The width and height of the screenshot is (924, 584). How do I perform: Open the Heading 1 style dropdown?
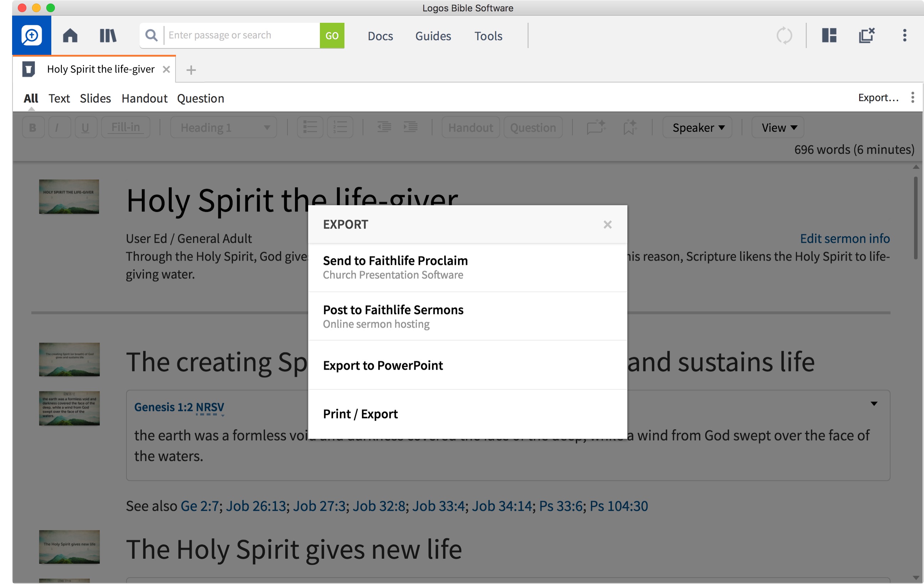coord(224,127)
